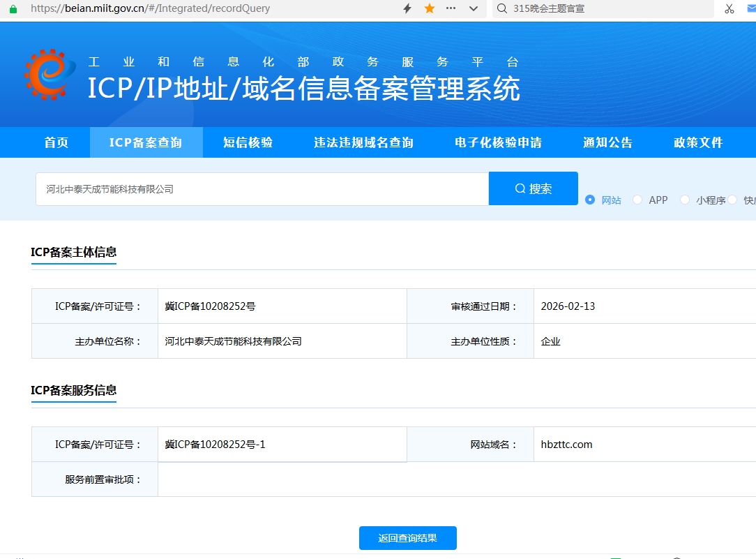The image size is (756, 559).
Task: Click the browser URL address field
Action: tap(209, 8)
